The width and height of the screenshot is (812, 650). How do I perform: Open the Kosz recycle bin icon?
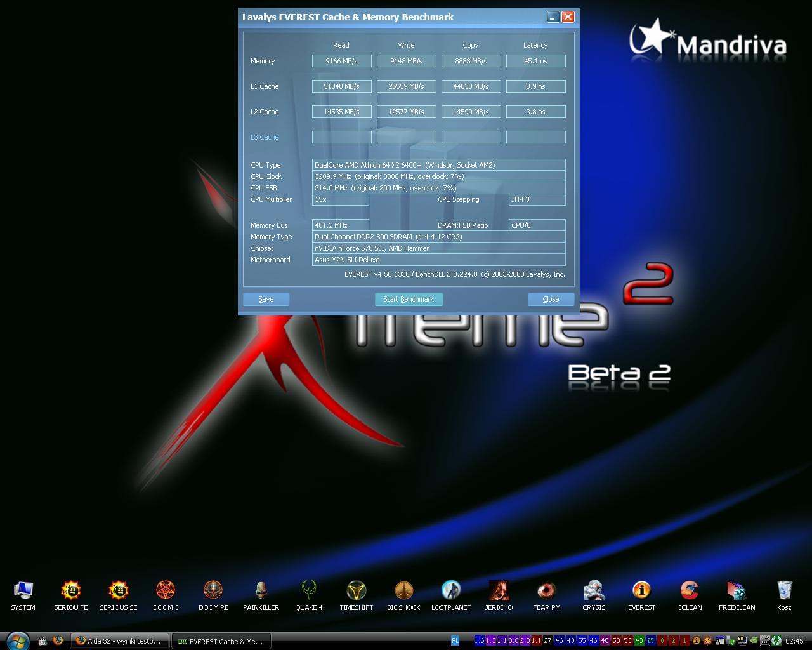point(784,595)
